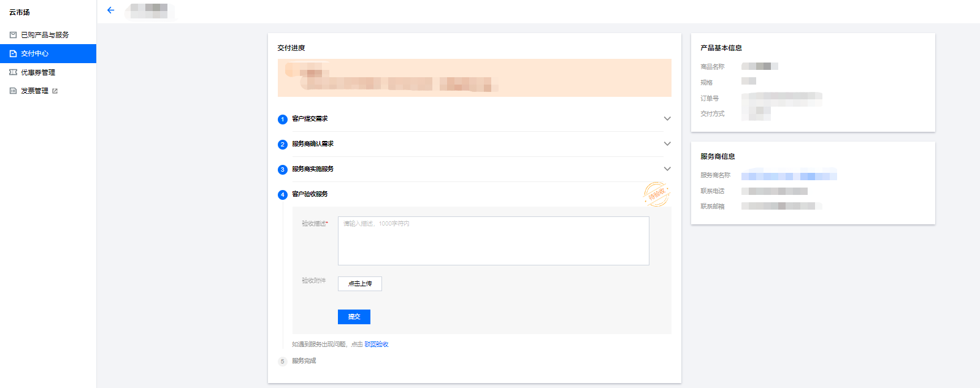Click the 商品名称 label
This screenshot has width=980, height=388.
[x=713, y=67]
